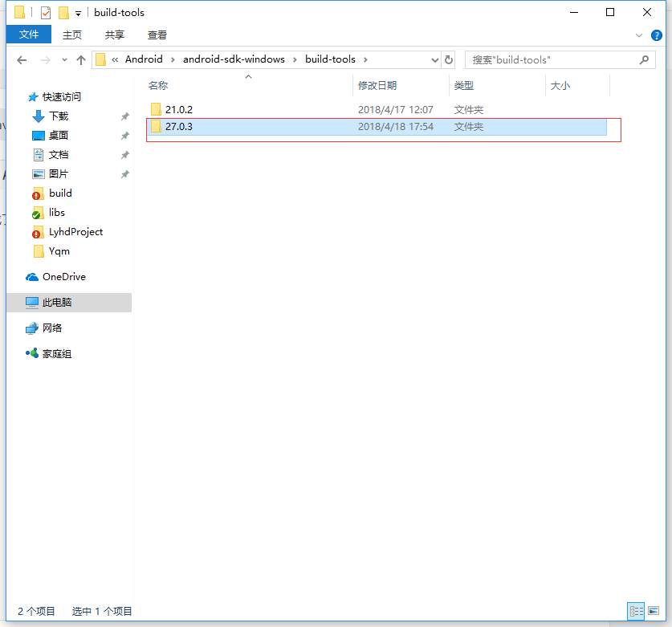Open the quick access toolbar customize dropdown
672x627 pixels.
[x=77, y=12]
